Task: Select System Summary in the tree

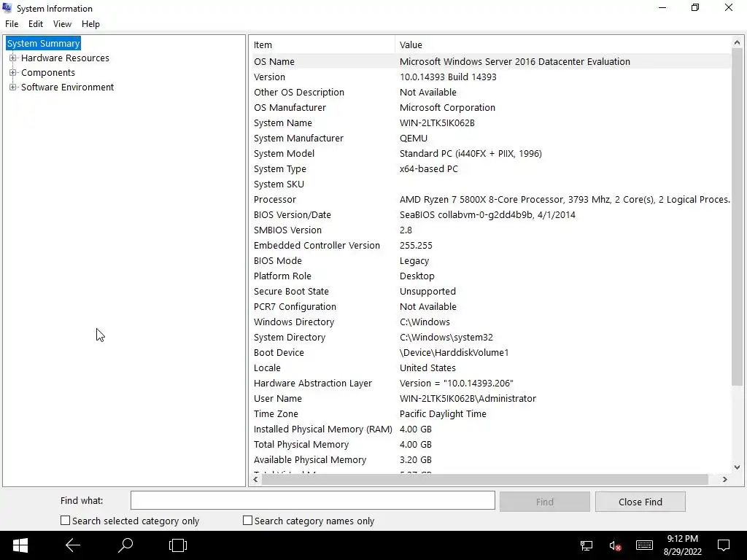Action: click(x=43, y=43)
